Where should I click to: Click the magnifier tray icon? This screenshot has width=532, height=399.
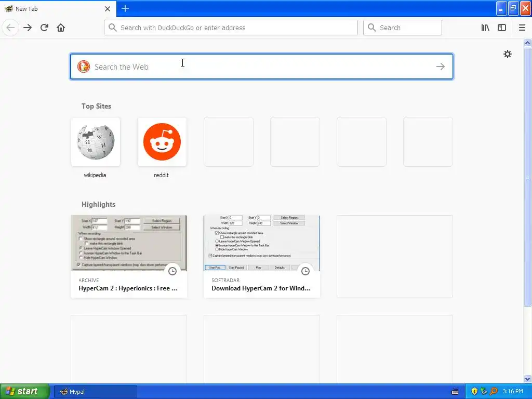pos(494,391)
